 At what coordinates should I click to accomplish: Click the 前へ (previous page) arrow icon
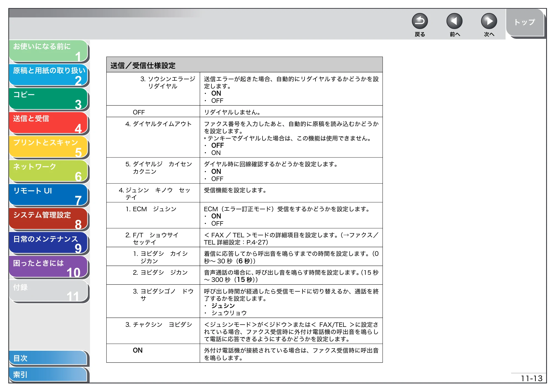[x=454, y=21]
